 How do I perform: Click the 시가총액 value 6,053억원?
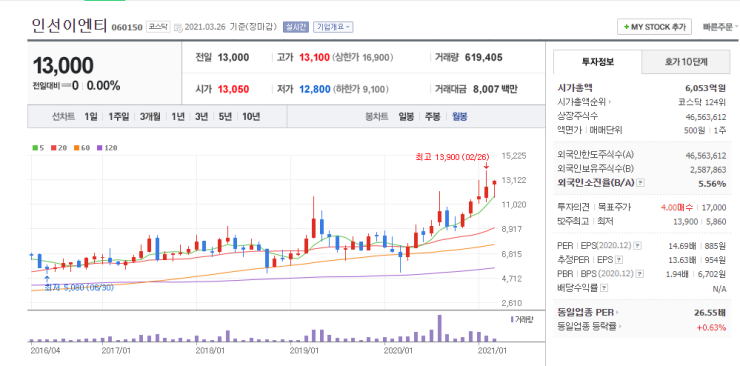[706, 87]
